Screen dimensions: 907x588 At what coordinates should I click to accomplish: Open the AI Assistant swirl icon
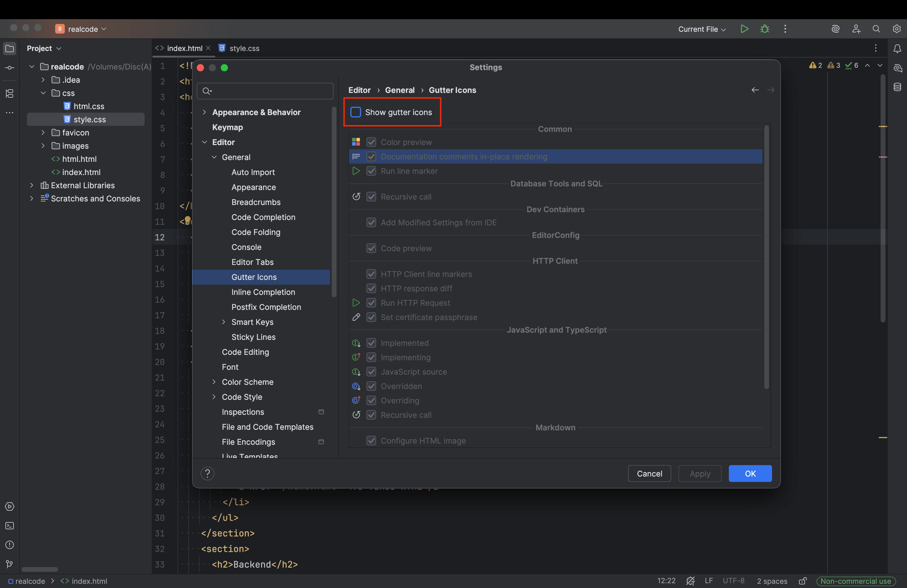tap(835, 29)
